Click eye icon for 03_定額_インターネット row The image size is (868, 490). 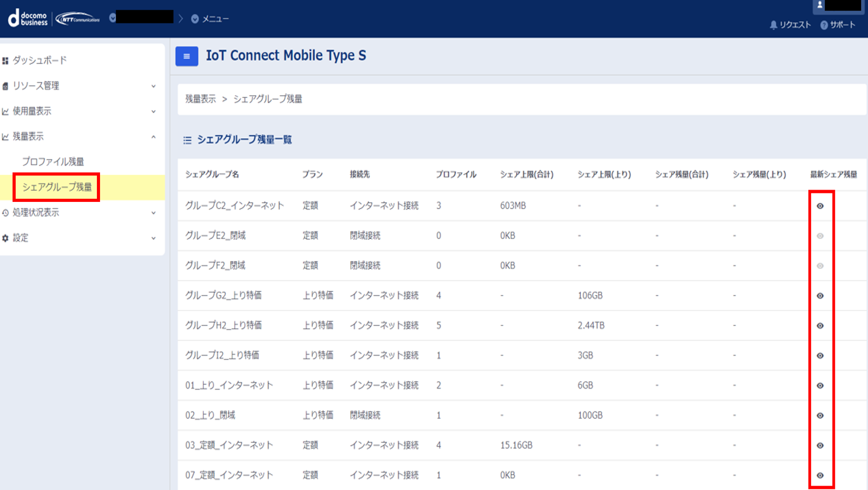(820, 445)
